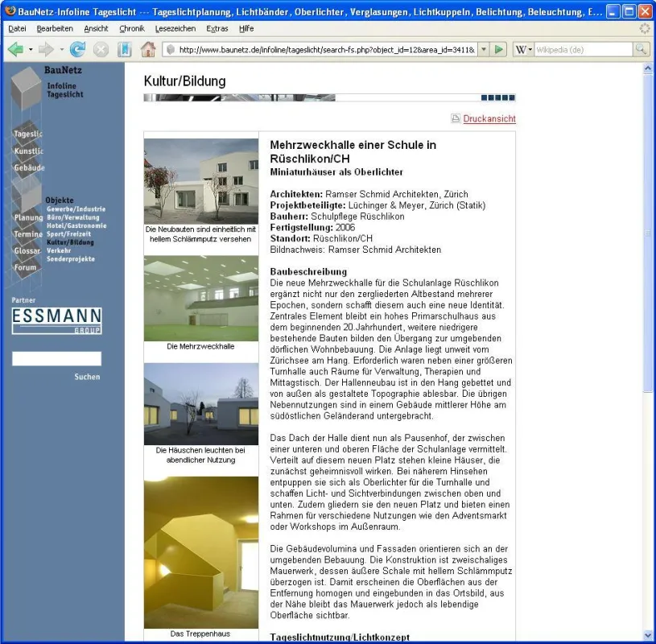The width and height of the screenshot is (656, 644).
Task: Click the BauNetz heading text in sidebar
Action: 63,70
